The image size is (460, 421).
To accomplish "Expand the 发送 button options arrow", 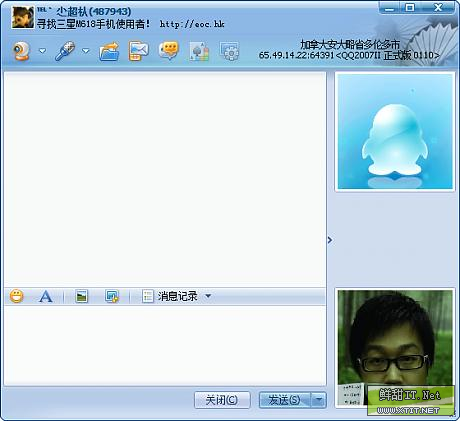I will coord(319,399).
